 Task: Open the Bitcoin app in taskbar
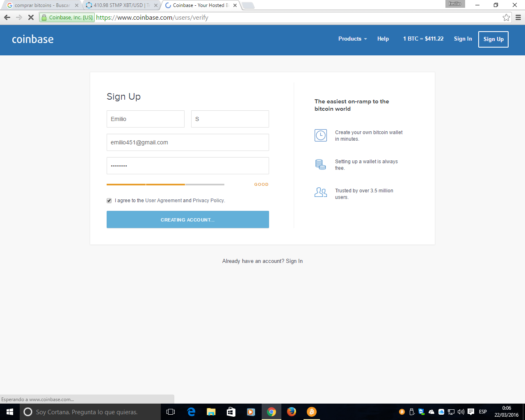coord(312,412)
